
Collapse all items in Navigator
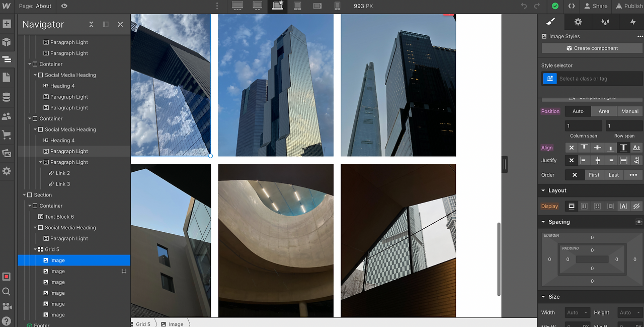pos(91,24)
